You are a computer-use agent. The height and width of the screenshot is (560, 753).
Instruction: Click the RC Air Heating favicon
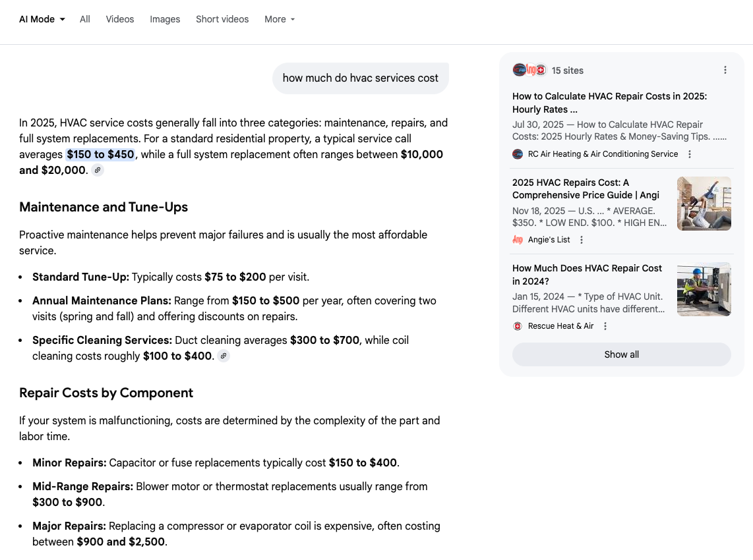pos(518,154)
